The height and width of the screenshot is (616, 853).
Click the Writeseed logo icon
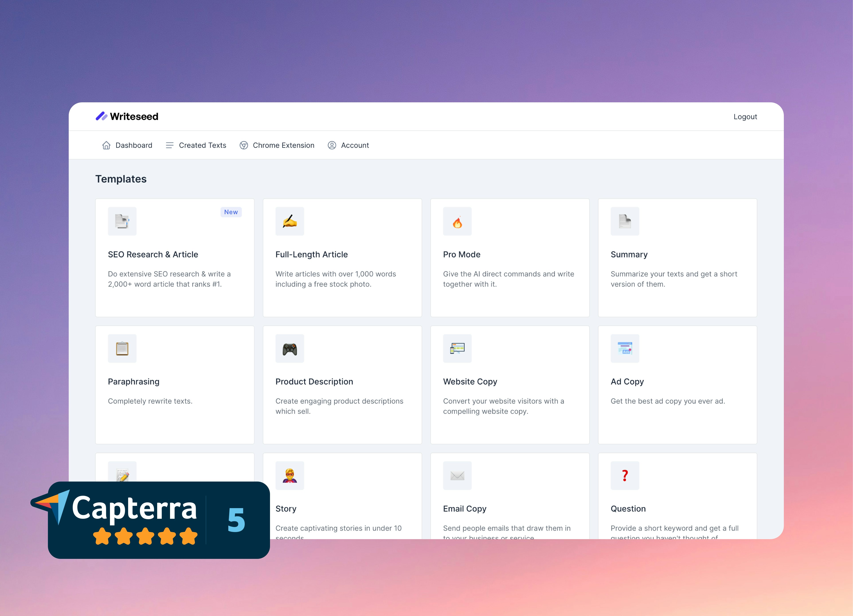(x=102, y=116)
